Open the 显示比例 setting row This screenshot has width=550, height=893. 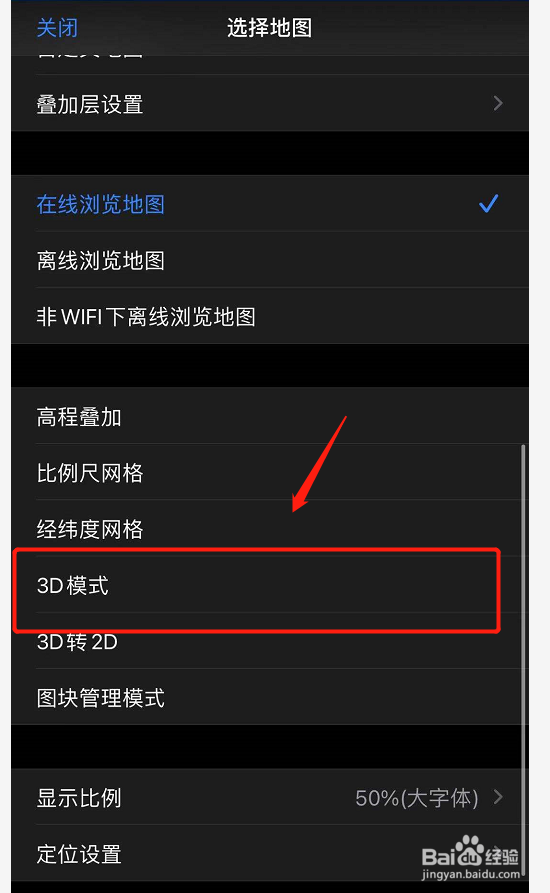[270, 797]
